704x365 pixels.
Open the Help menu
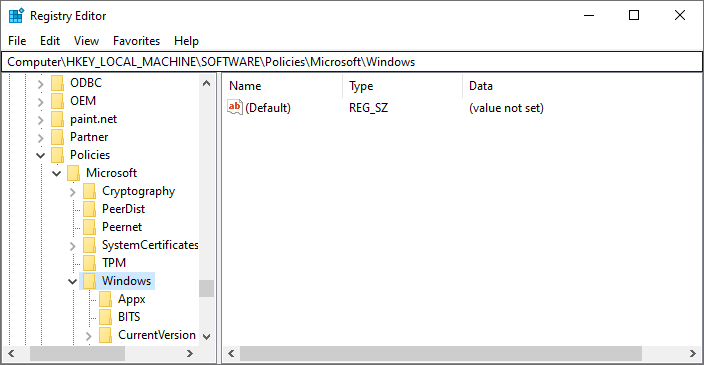tap(186, 41)
